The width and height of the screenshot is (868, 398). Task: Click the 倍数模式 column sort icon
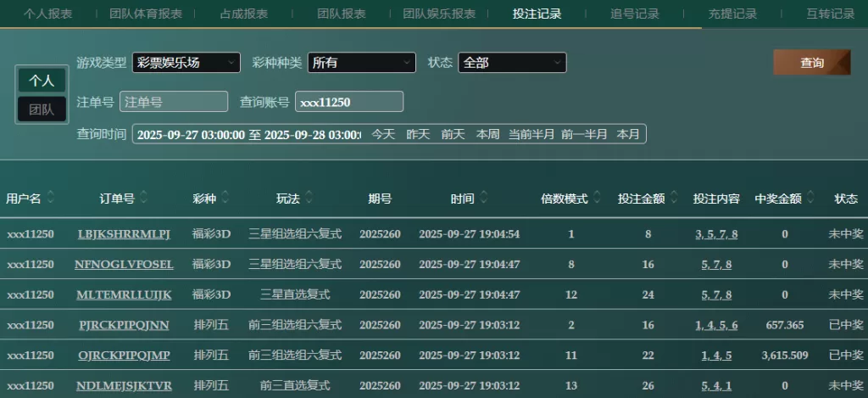coord(597,199)
